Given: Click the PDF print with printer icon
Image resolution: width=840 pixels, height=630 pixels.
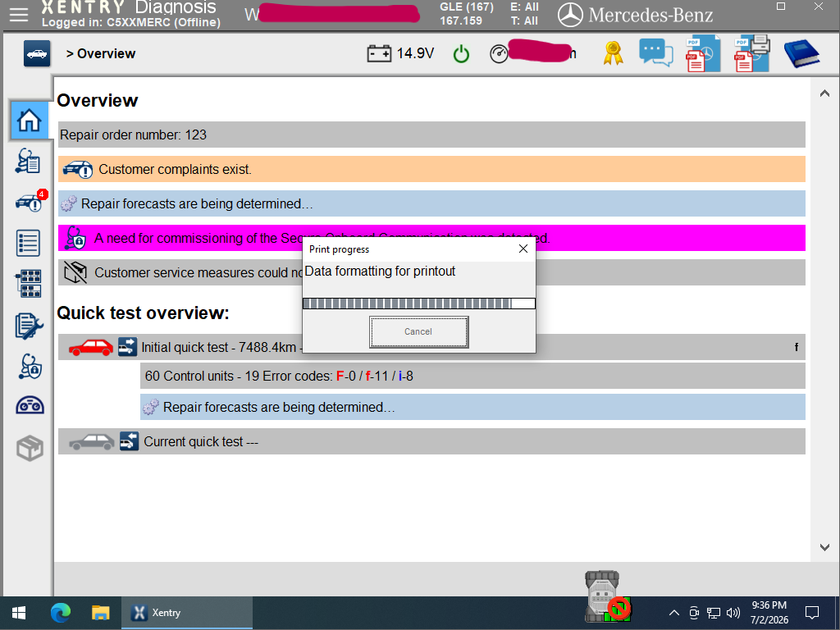Looking at the screenshot, I should click(x=752, y=53).
